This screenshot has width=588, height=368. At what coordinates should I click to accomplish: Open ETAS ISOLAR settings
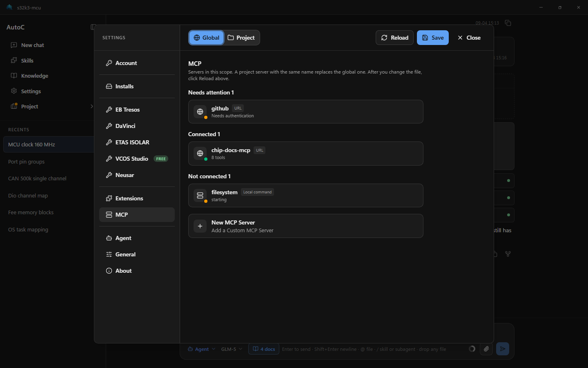pos(137,142)
